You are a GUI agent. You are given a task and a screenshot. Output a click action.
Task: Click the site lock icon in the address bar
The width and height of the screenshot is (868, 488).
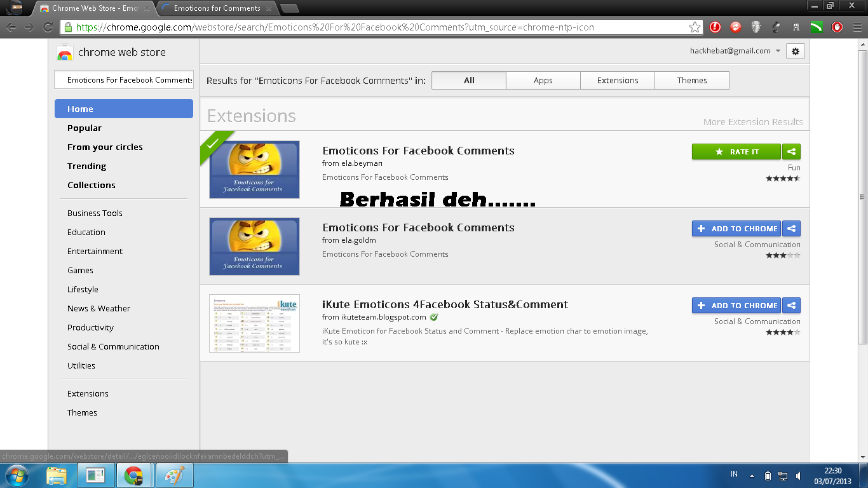(x=68, y=27)
